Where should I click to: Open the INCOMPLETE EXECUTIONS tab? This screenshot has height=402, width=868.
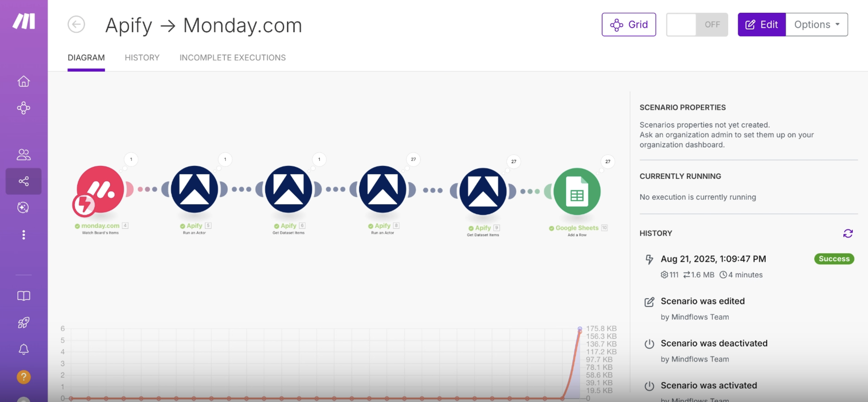pyautogui.click(x=232, y=58)
